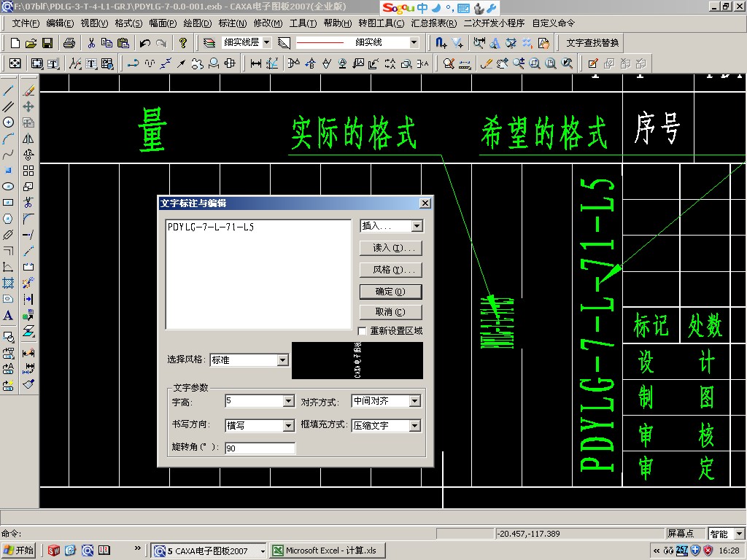Screen dimensions: 747x560
Task: Open the 标注(N) menu
Action: coord(233,23)
